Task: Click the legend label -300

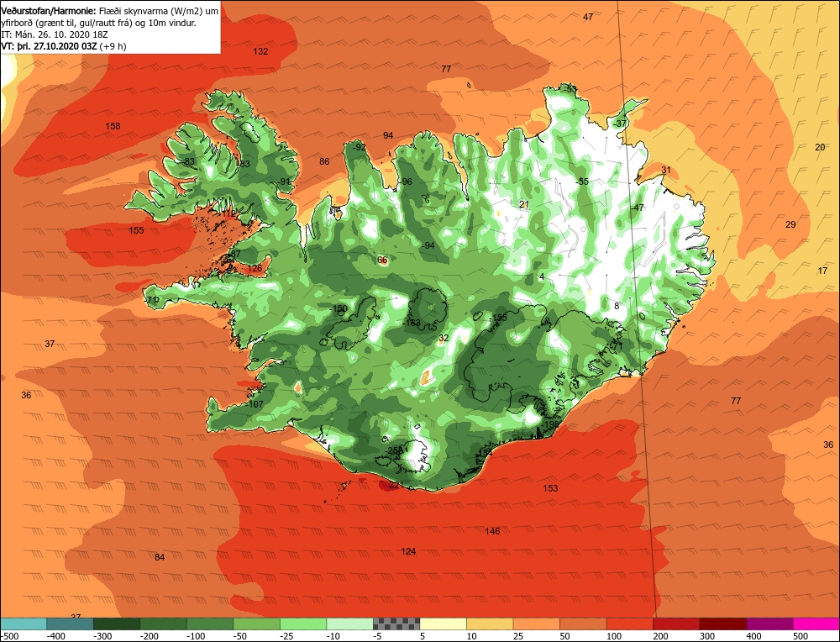Action: tap(102, 636)
